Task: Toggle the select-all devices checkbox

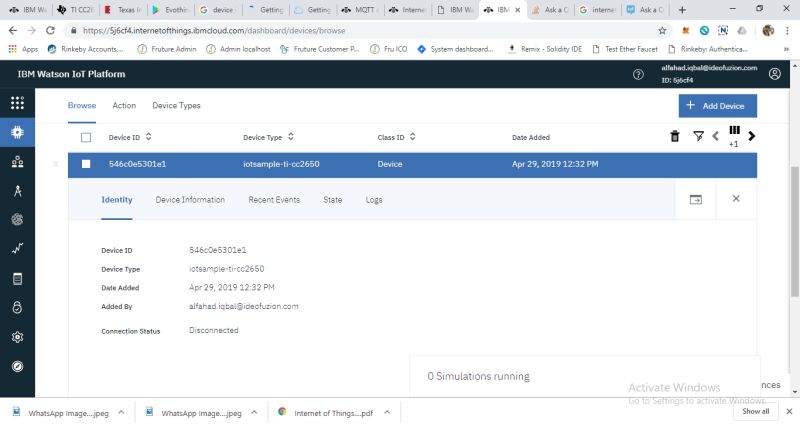Action: point(86,137)
